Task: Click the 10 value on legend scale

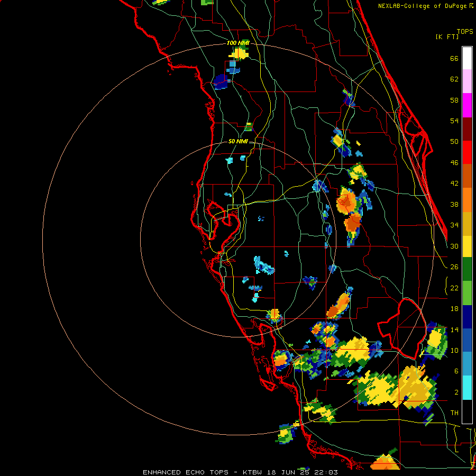Action: pyautogui.click(x=454, y=350)
